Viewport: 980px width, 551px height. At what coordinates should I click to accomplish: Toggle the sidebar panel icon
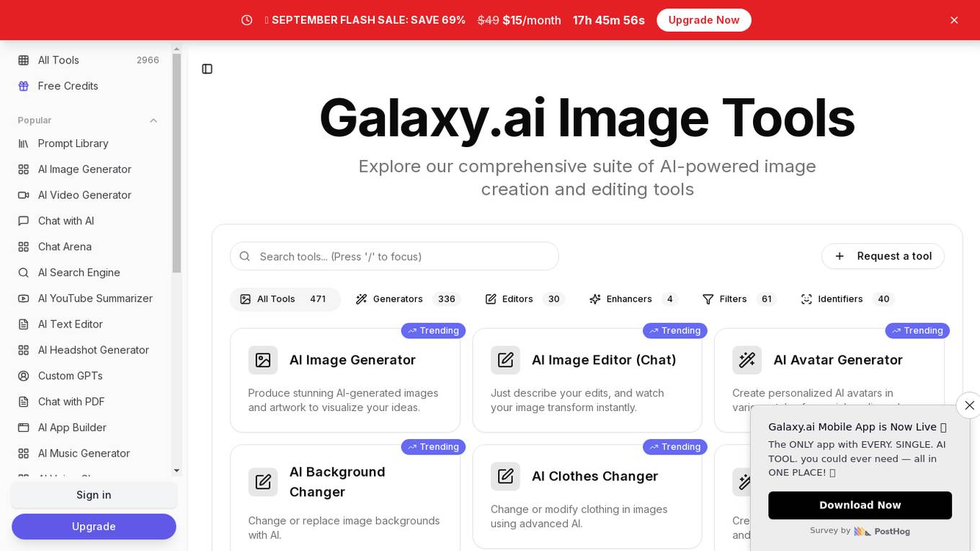point(208,69)
